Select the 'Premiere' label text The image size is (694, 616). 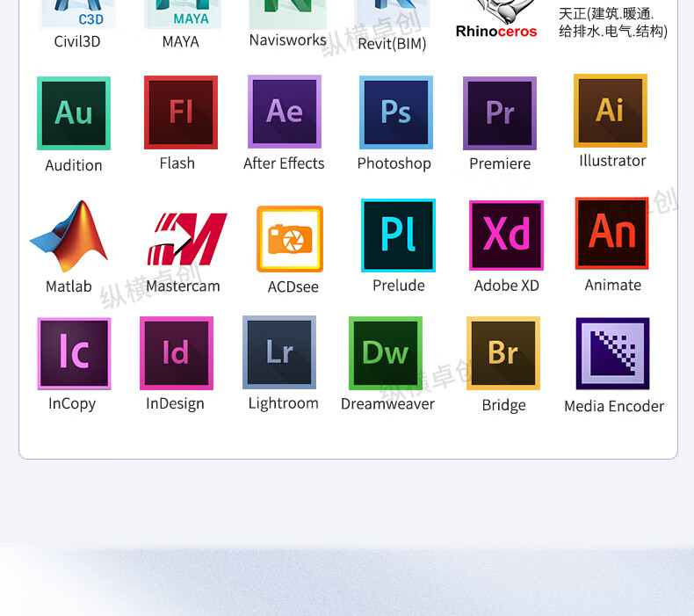500,163
